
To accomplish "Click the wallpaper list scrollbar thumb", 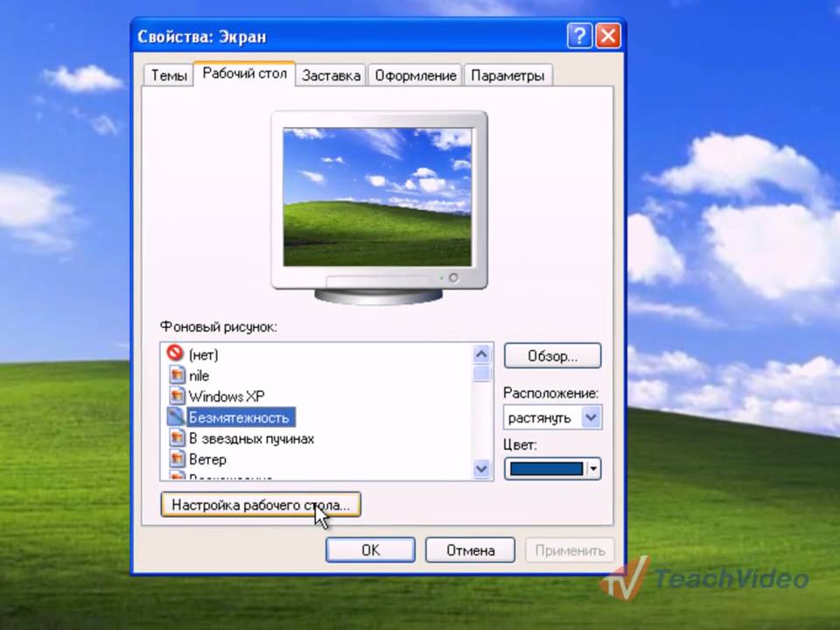I will coord(481,373).
